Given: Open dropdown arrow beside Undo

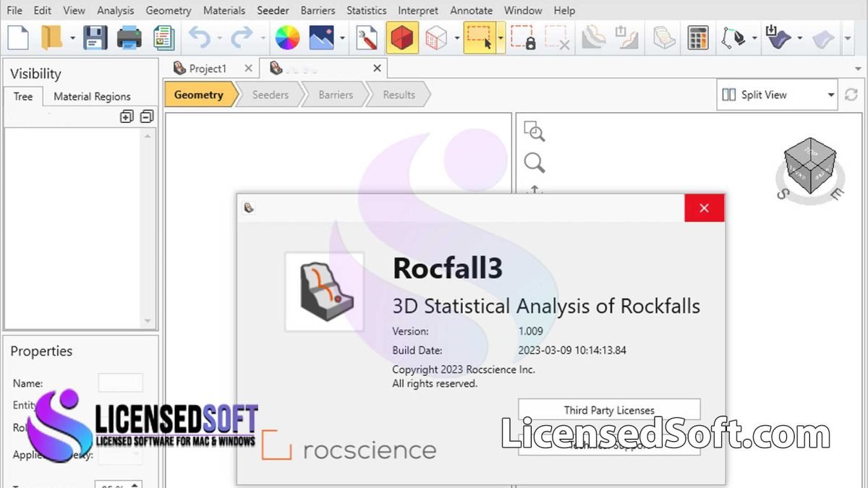Looking at the screenshot, I should [219, 38].
